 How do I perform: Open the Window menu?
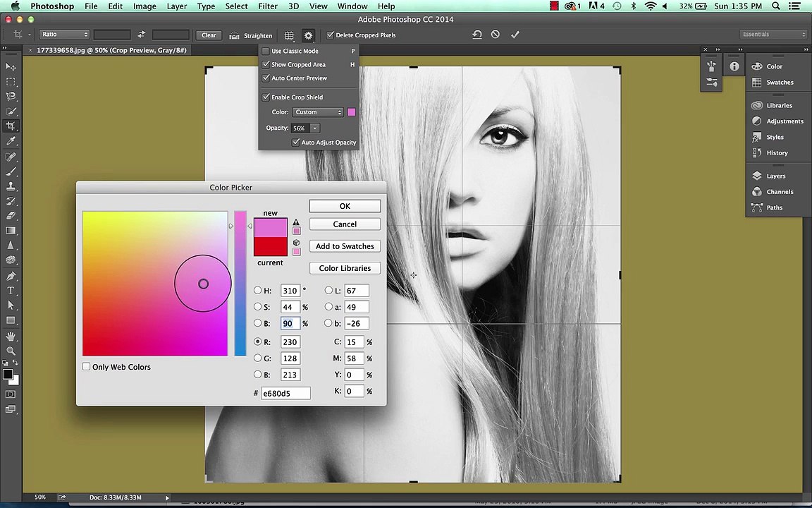click(x=352, y=6)
